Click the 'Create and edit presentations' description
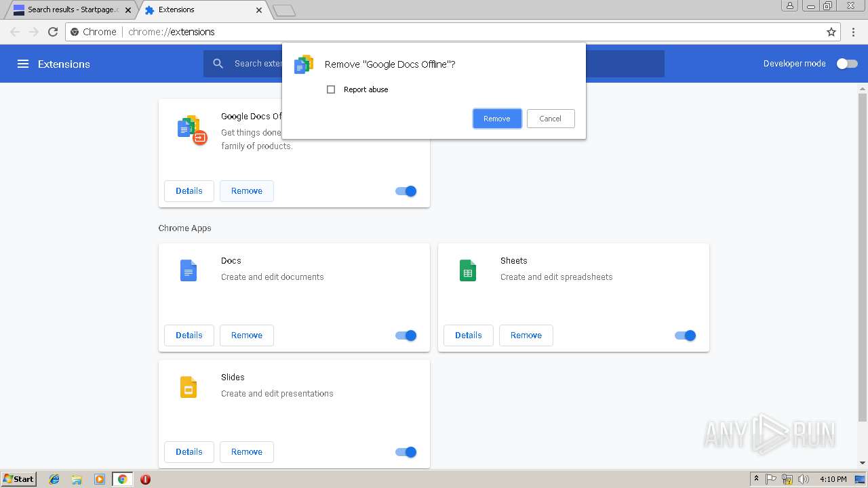 pos(277,394)
